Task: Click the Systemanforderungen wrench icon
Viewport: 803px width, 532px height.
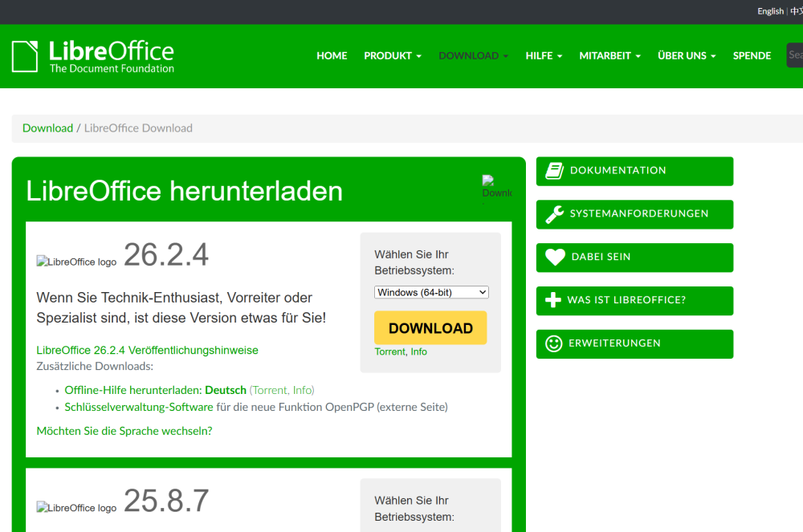Action: (x=555, y=214)
